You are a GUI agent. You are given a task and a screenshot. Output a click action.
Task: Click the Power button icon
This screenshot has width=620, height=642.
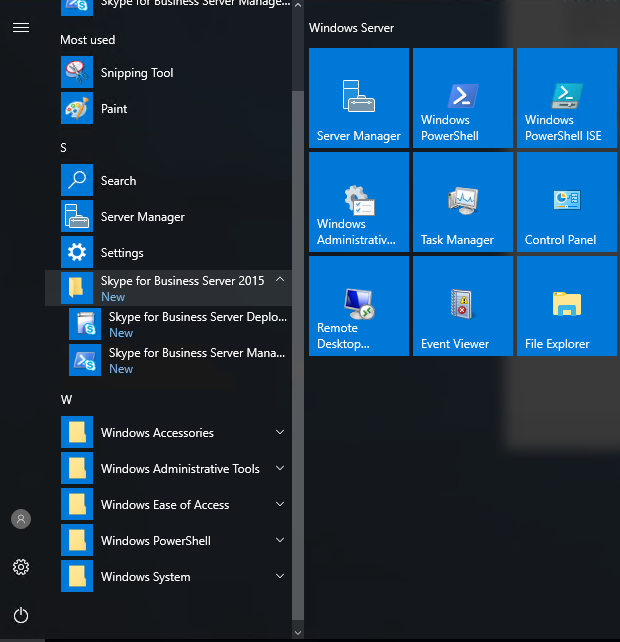(21, 615)
